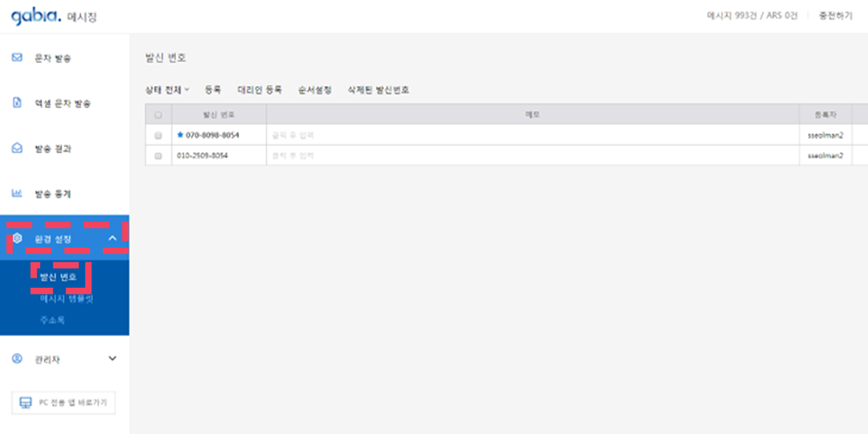Collapse 환경 설정 with its up chevron

(x=112, y=238)
